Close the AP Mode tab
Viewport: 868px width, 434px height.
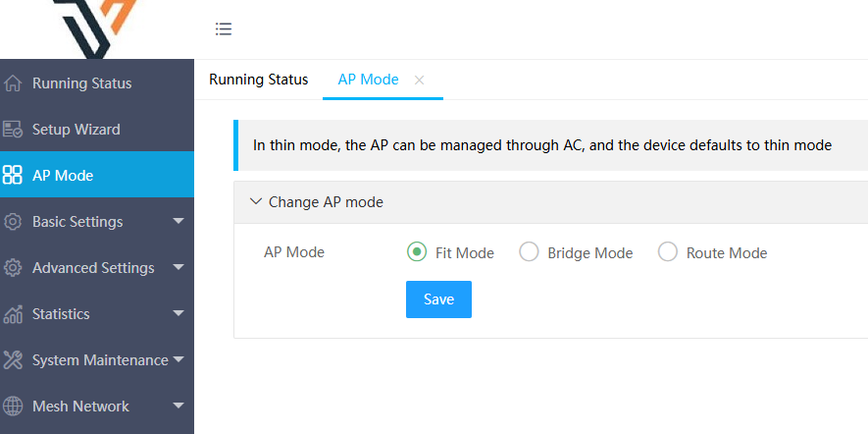click(420, 81)
